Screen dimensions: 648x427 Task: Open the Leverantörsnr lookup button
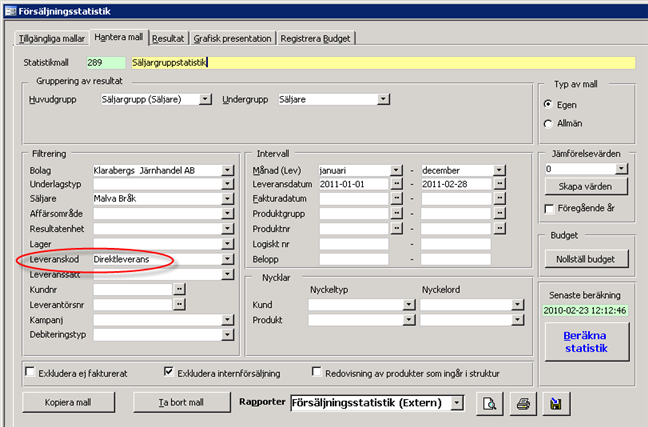coord(179,304)
